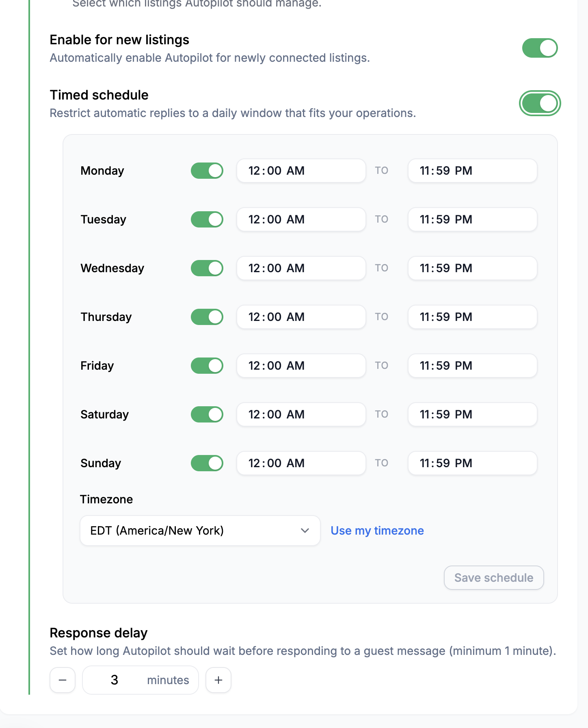Turn off Monday schedule toggle

[207, 171]
